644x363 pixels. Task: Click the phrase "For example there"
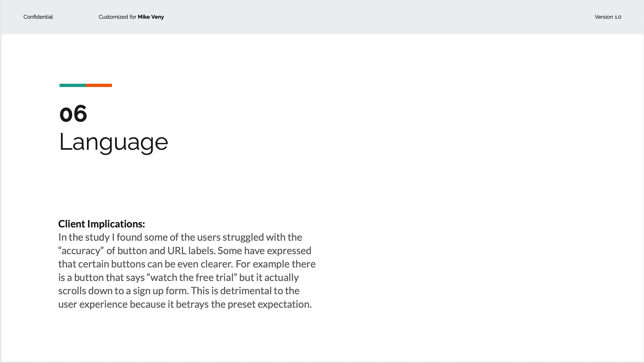pyautogui.click(x=275, y=264)
